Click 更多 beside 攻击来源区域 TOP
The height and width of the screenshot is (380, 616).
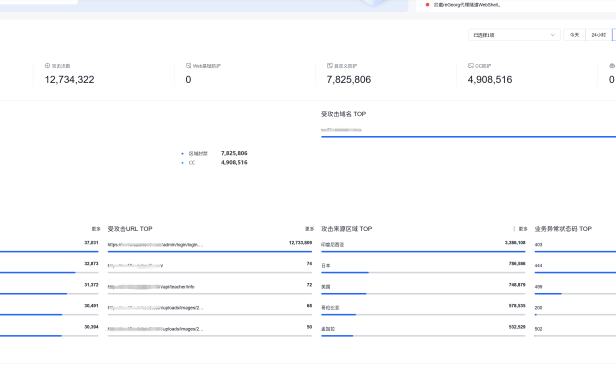[x=523, y=229]
